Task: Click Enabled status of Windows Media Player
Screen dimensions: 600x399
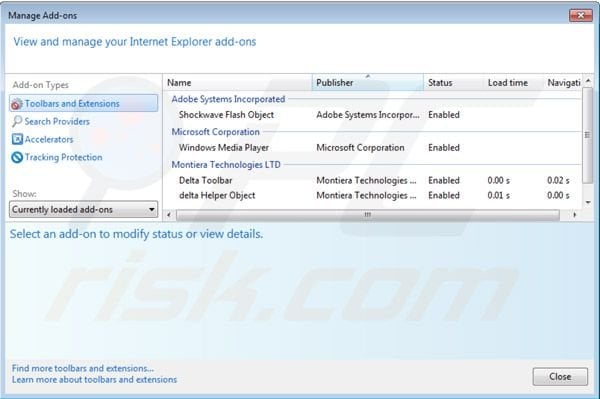Action: coord(444,148)
